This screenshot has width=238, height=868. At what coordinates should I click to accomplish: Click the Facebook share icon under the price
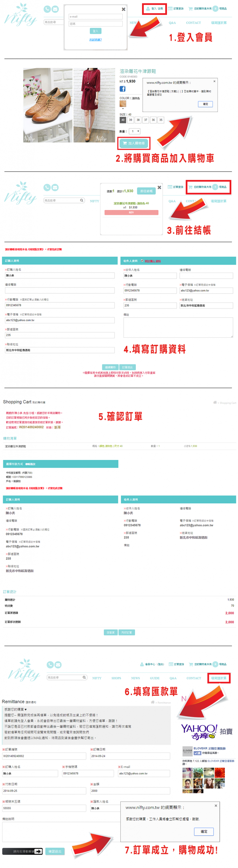tap(122, 89)
